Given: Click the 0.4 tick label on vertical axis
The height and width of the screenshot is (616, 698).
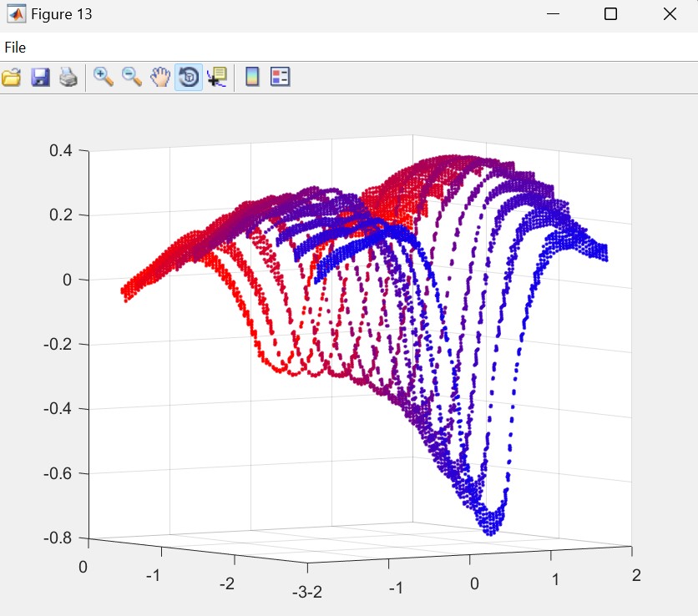Looking at the screenshot, I should [x=63, y=150].
